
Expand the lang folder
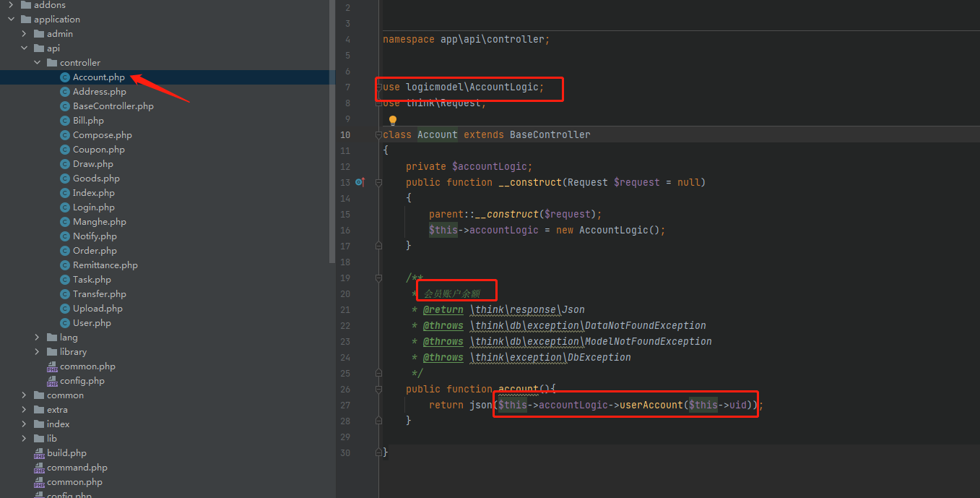tap(38, 338)
